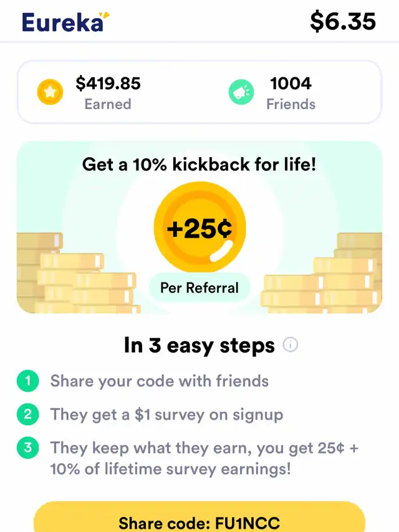Open the info icon next to easy steps

click(291, 345)
